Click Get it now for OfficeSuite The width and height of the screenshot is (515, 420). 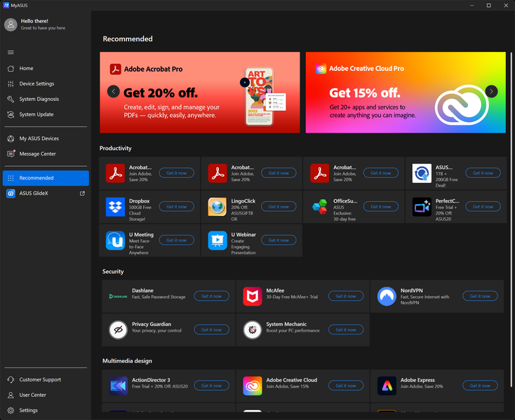(x=381, y=207)
